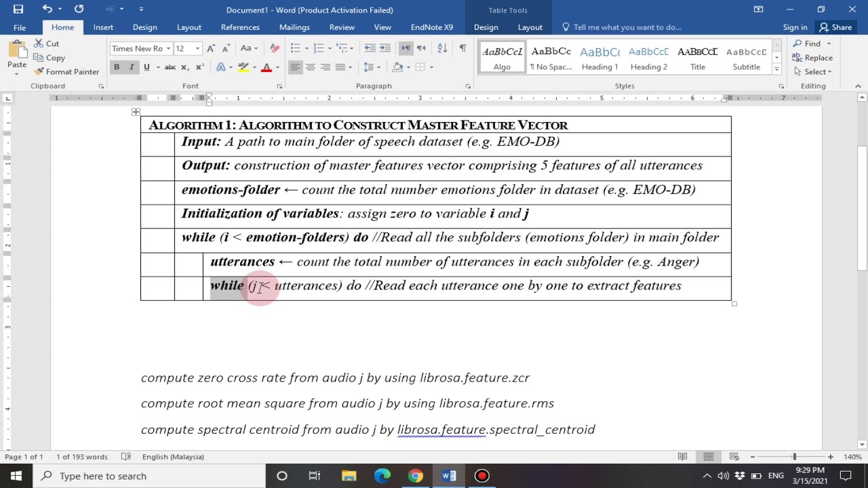This screenshot has width=868, height=488.
Task: Click Ribbon Display Options icon
Action: tap(758, 9)
